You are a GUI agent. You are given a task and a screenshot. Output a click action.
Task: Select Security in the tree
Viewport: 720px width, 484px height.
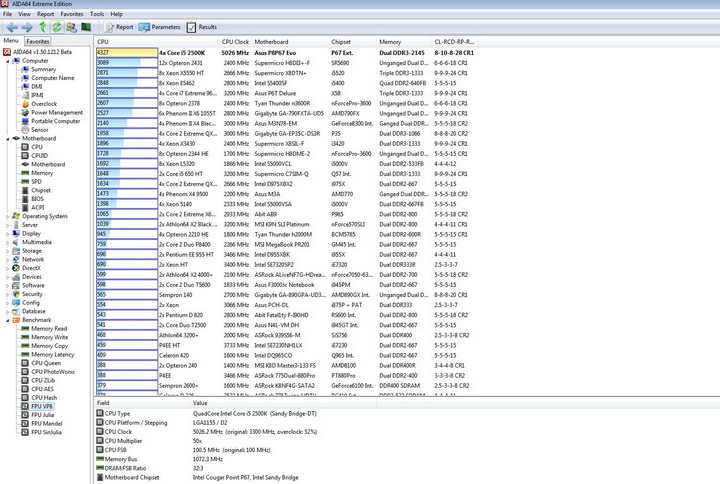[32, 293]
